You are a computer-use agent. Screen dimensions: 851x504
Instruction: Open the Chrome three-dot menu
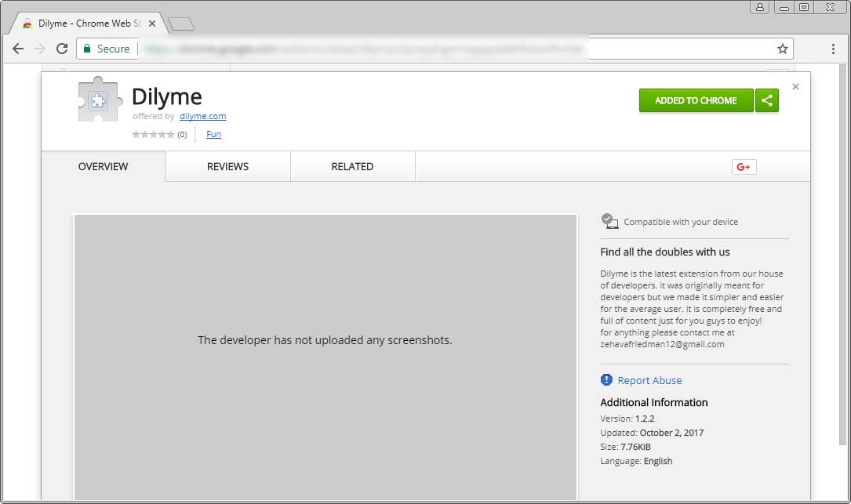(x=833, y=49)
